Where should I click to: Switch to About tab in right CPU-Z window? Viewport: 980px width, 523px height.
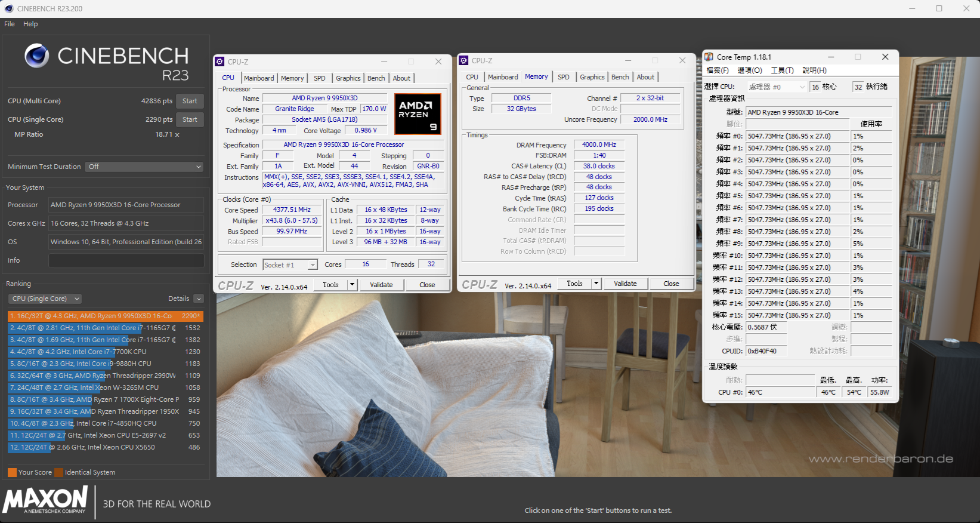click(645, 77)
